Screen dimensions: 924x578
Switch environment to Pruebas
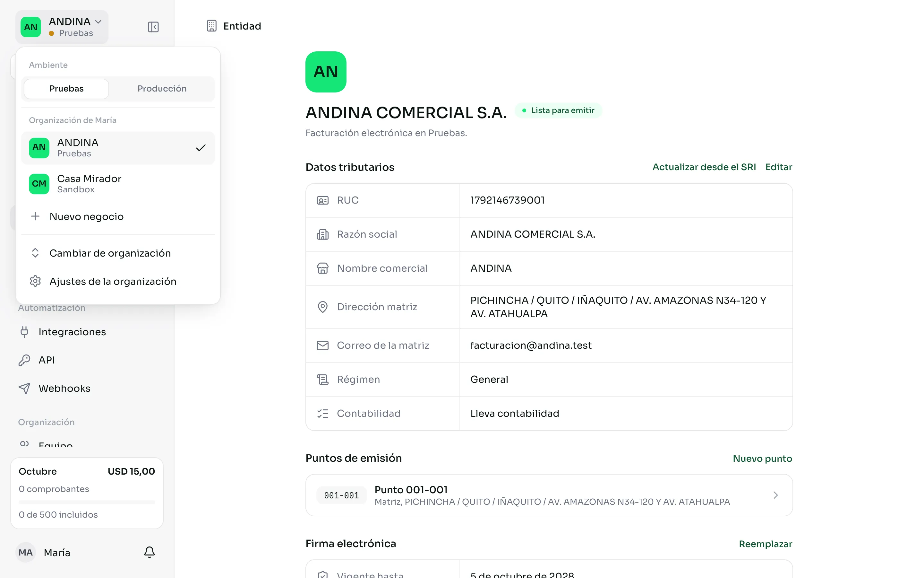click(x=66, y=89)
